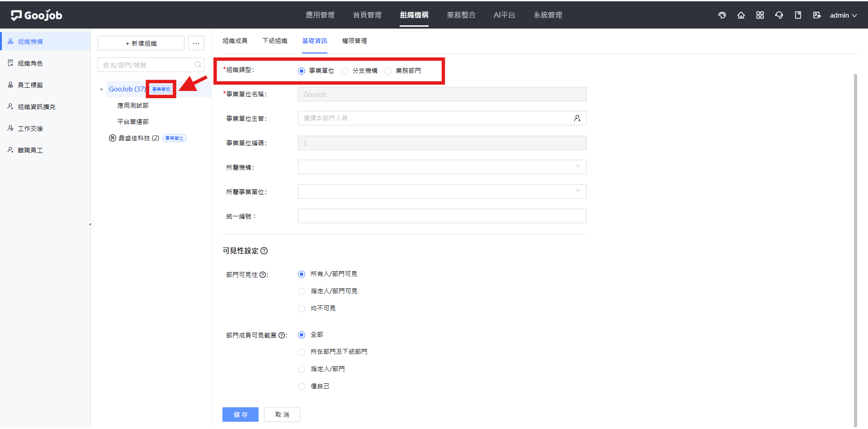Click person picker icon in 事業單位主管 field
The image size is (868, 429).
tap(577, 118)
